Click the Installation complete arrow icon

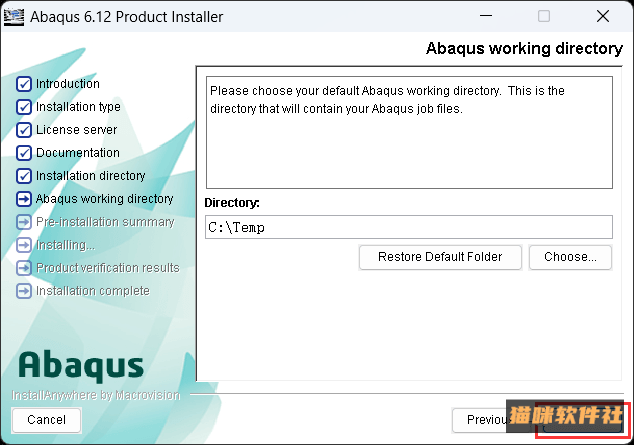click(24, 291)
